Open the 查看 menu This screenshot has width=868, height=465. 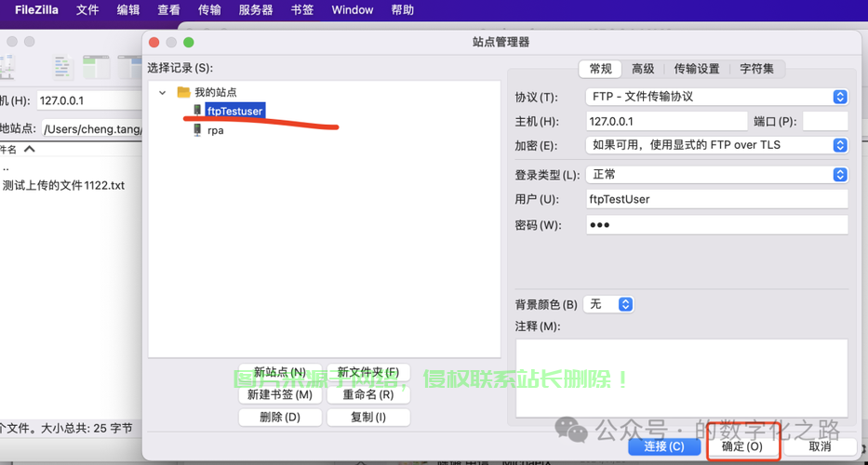(x=168, y=10)
